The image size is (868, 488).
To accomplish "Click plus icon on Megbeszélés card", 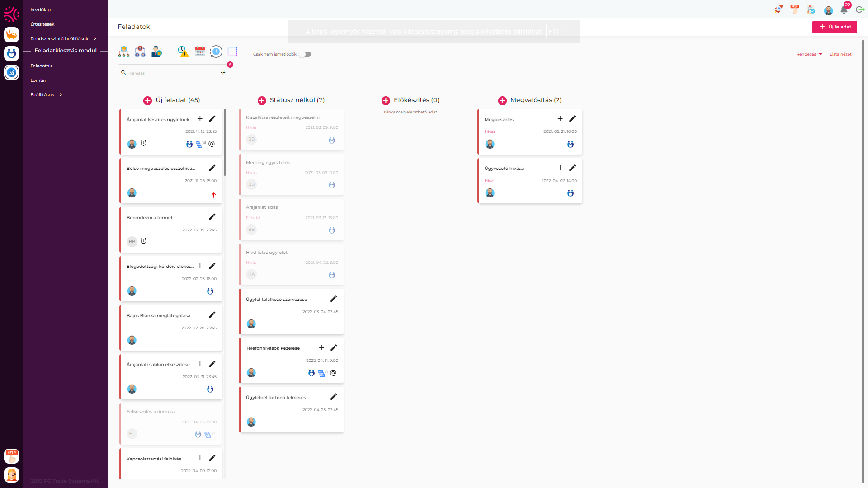I will (x=560, y=119).
